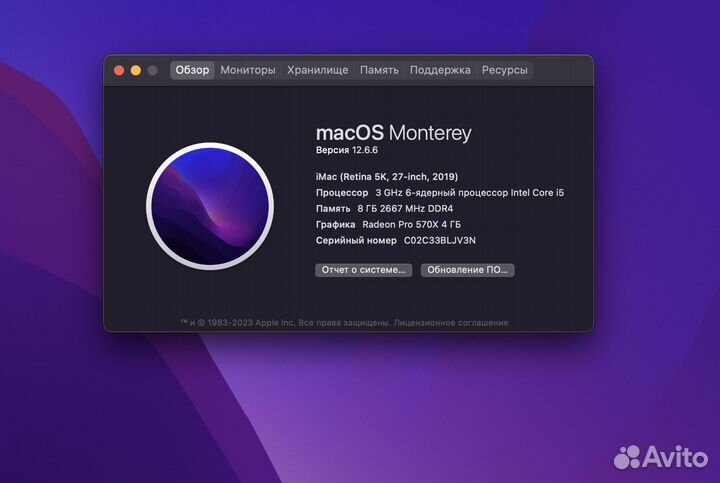
Task: Click the macOS Monterey logo image
Action: click(x=210, y=206)
